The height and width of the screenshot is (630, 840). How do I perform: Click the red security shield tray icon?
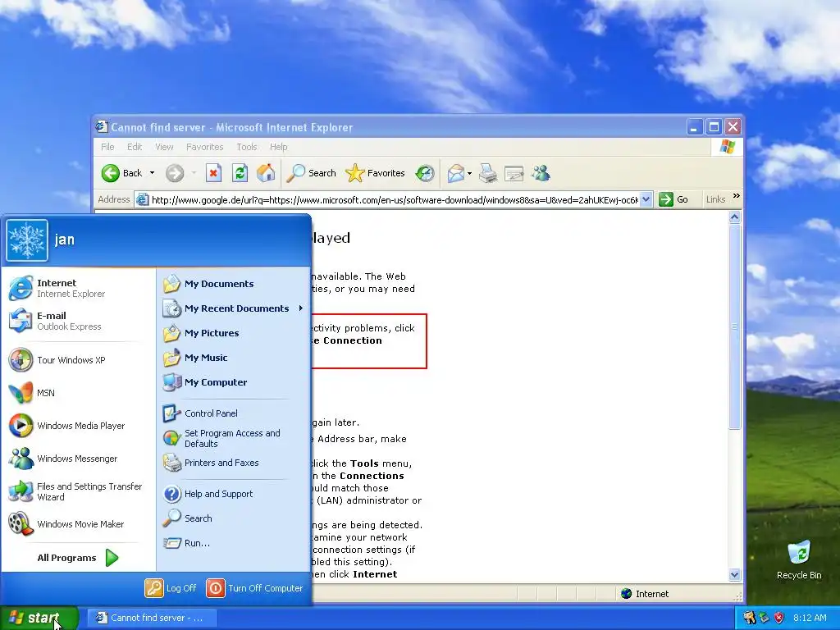[x=779, y=618]
